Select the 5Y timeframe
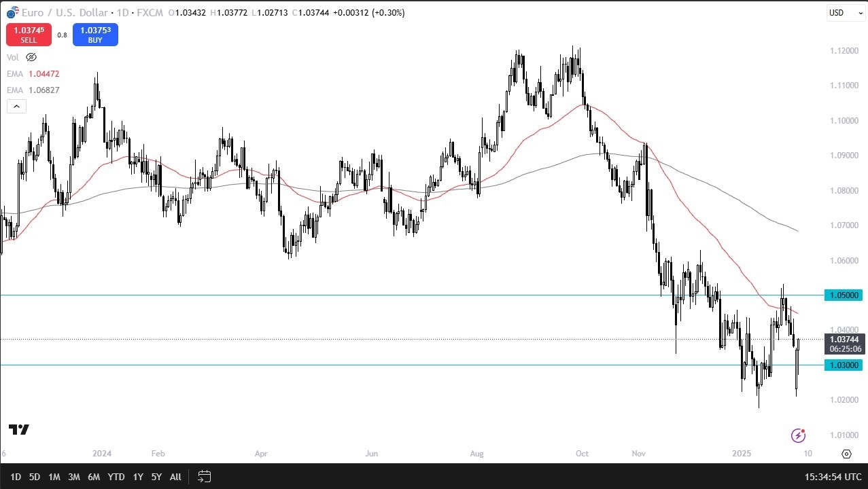This screenshot has height=489, width=868. (156, 477)
